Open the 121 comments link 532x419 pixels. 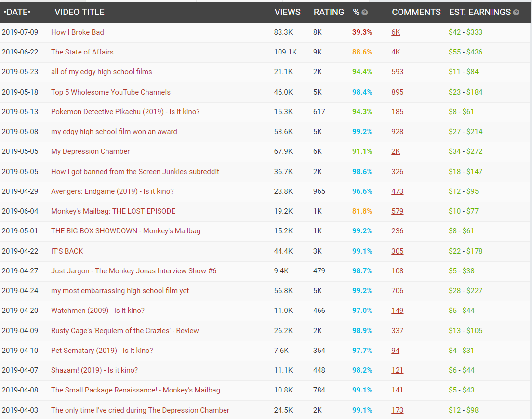coord(397,370)
